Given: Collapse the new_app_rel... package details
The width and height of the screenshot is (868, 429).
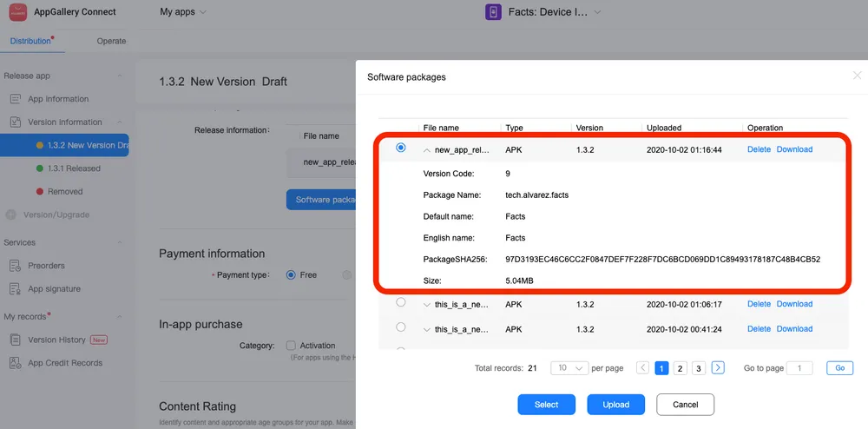Looking at the screenshot, I should click(x=427, y=149).
